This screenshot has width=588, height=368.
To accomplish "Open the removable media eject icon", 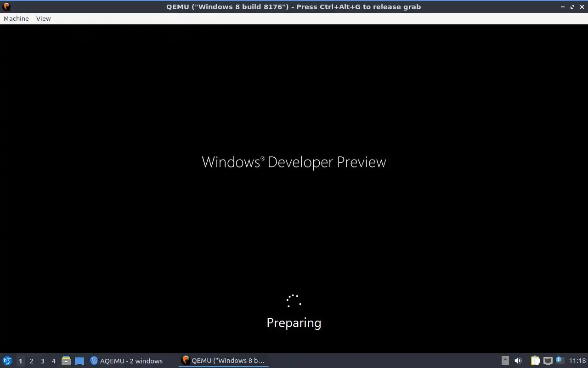I will point(505,361).
